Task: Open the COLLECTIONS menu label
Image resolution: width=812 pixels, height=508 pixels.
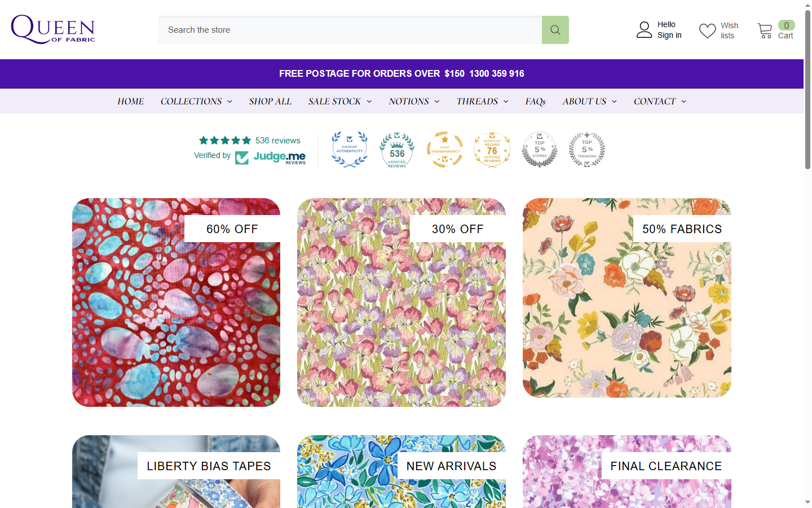Action: click(191, 102)
